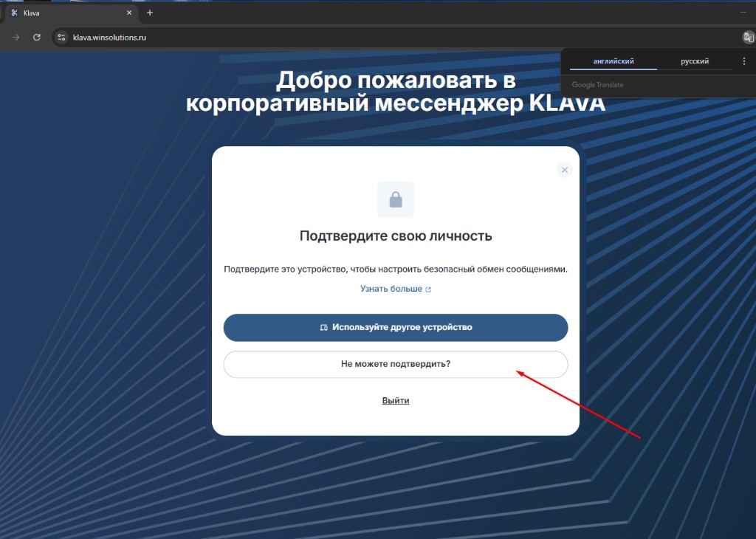Open site information icon in address bar
The image size is (756, 539).
pyautogui.click(x=61, y=37)
